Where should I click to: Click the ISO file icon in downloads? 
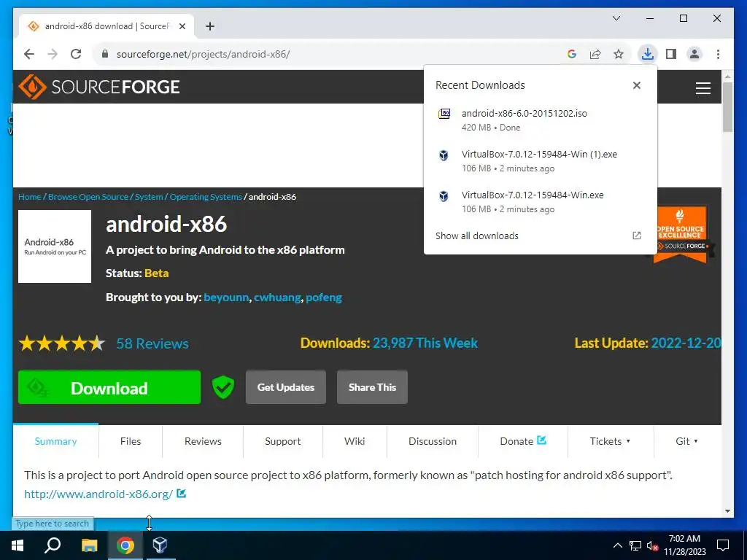[x=444, y=114]
